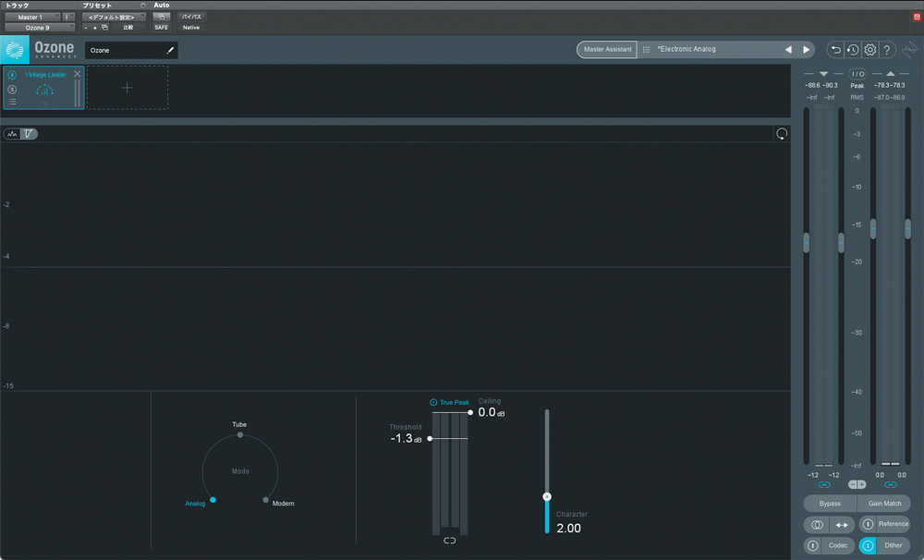Open the プリセット menu circle arrow

142,6
